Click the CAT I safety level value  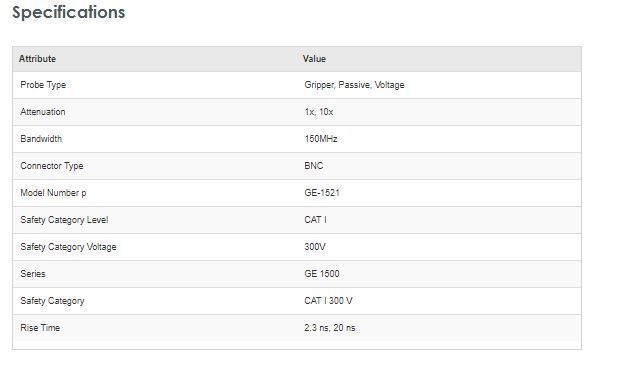click(x=315, y=220)
